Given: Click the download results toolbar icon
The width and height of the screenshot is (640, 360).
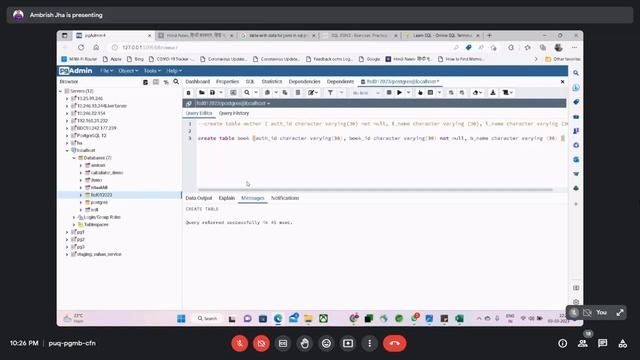Looking at the screenshot, I should tap(493, 93).
